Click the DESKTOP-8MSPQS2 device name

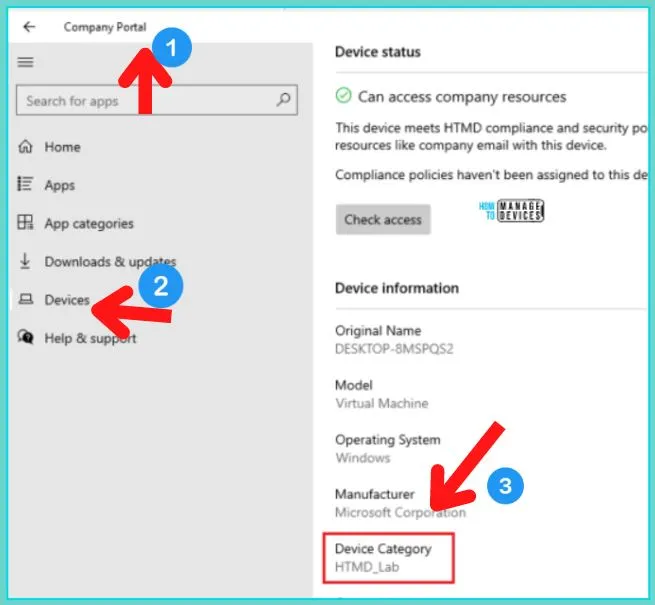[394, 349]
